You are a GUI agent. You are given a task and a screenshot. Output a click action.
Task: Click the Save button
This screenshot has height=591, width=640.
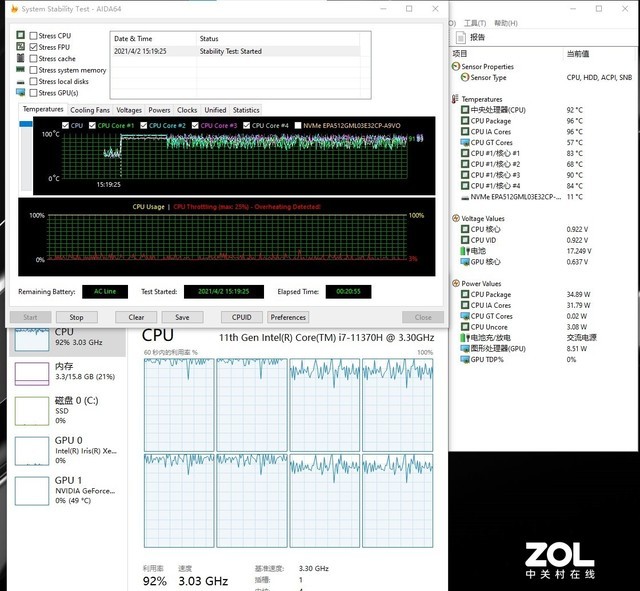[182, 317]
